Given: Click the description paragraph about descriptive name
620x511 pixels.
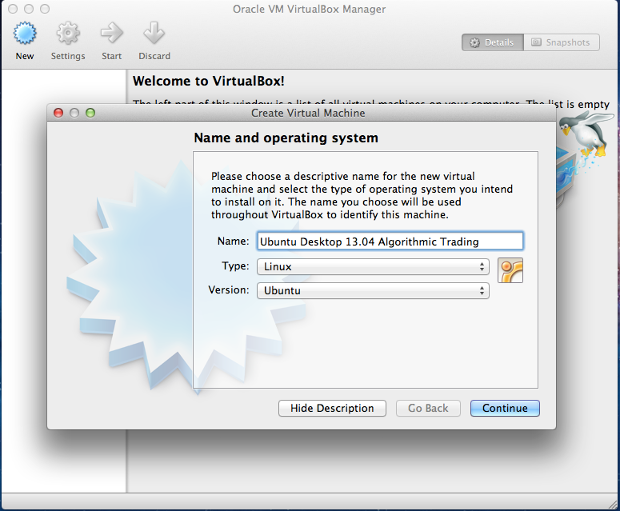Looking at the screenshot, I should coord(362,195).
